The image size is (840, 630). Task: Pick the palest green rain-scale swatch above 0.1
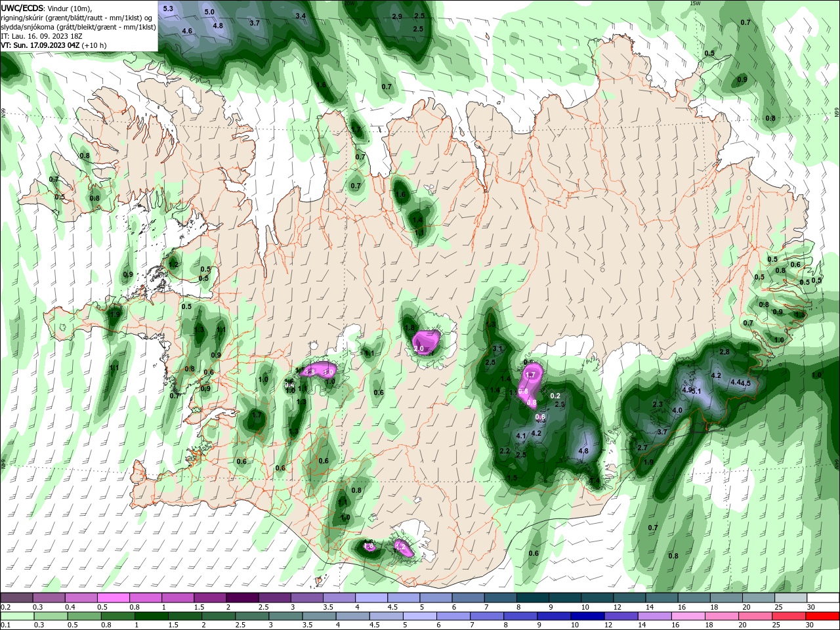click(x=16, y=616)
